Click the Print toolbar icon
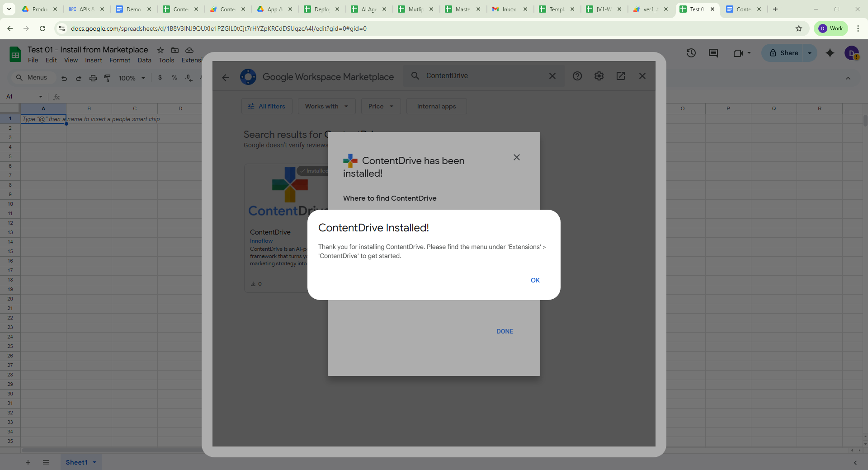868x470 pixels. point(93,78)
